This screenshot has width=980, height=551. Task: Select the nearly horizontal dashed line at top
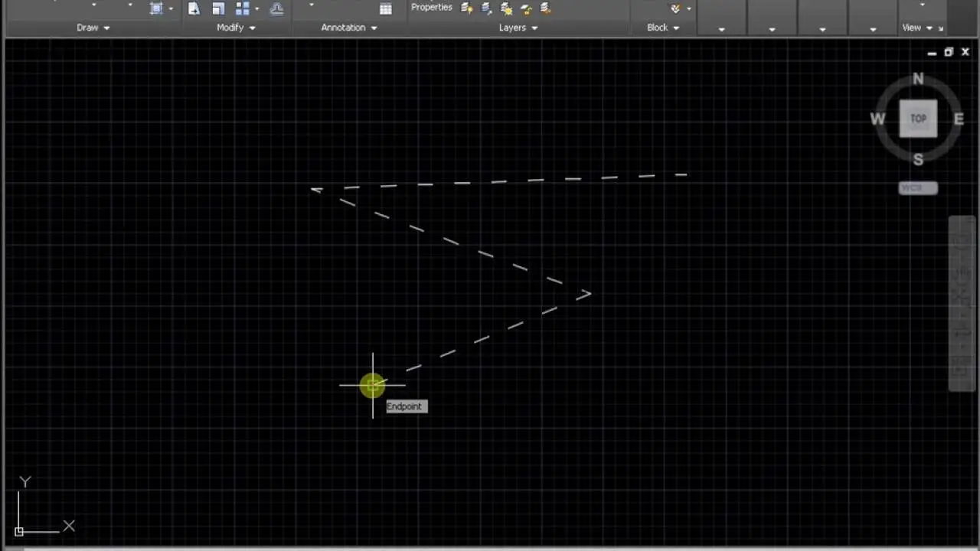[x=499, y=181]
